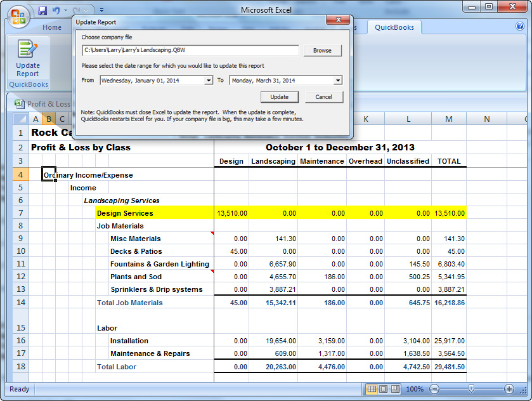Select the 'Overhead' column heading cell
Viewport: 532px width, 401px height.
pyautogui.click(x=365, y=161)
